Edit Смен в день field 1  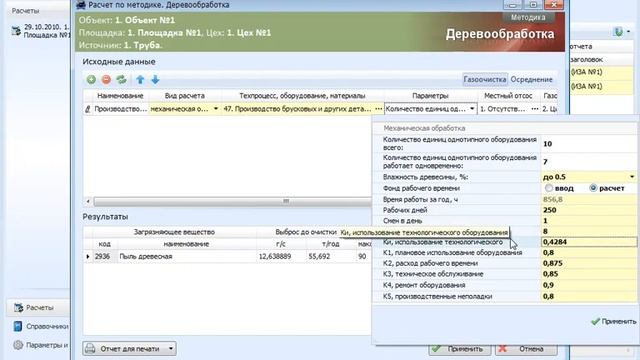(x=589, y=221)
